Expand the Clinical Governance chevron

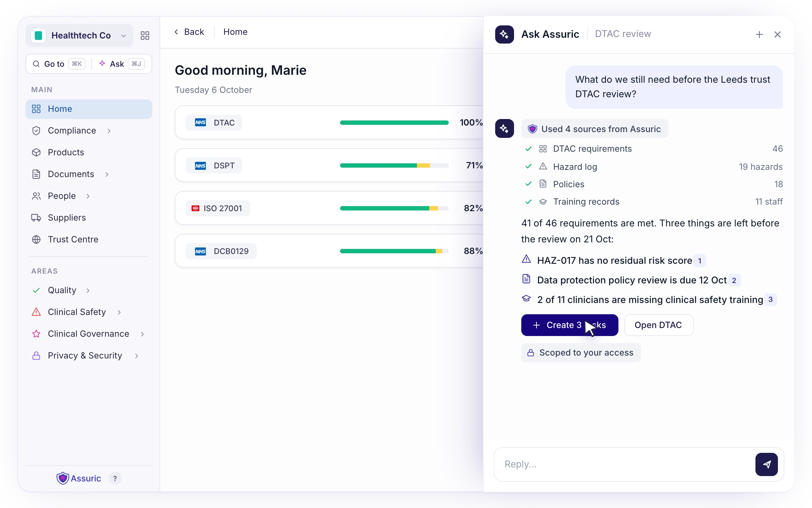pos(142,334)
